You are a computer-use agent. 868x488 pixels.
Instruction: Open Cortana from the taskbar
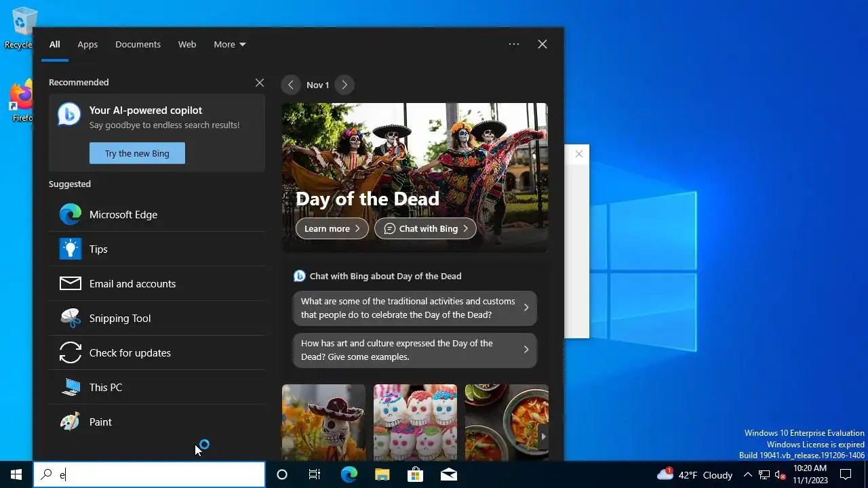[x=282, y=474]
